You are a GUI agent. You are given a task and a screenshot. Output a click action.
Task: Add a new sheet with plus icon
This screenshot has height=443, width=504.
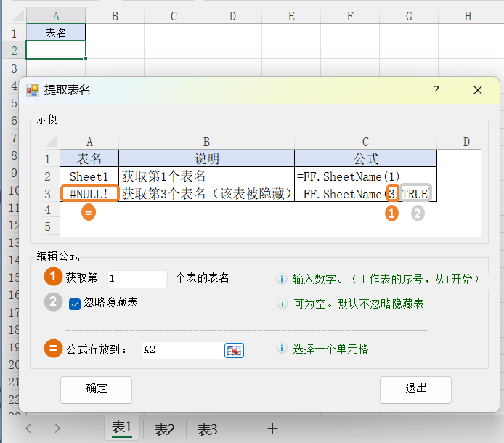pos(272,428)
